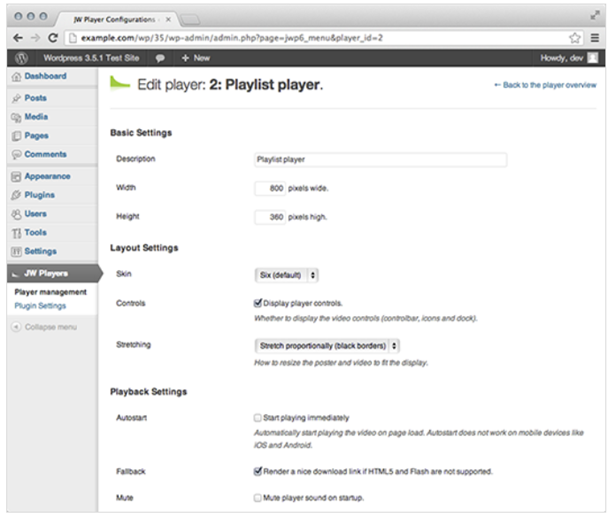This screenshot has width=608, height=518.
Task: Click the Dashboard house icon
Action: 16,77
